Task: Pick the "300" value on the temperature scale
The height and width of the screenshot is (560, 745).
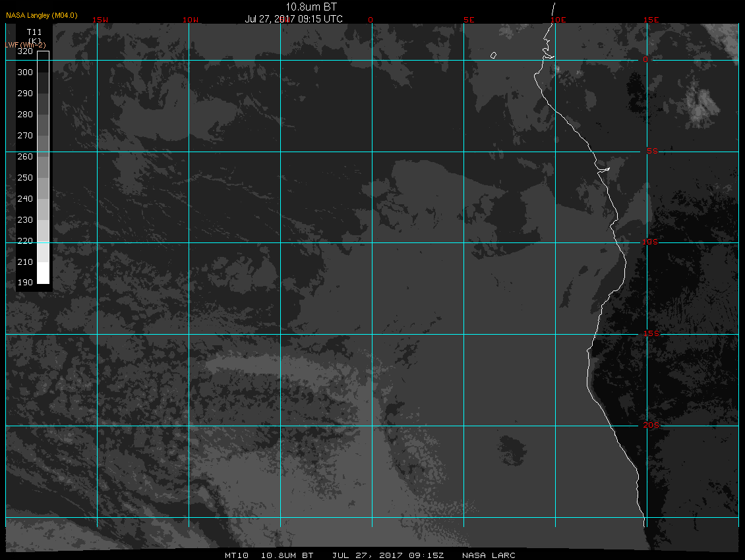Action: 25,72
